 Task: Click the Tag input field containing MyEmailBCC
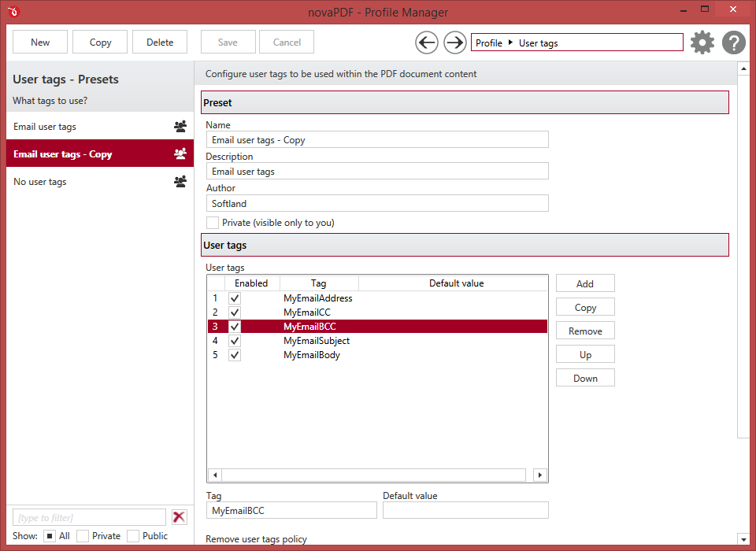[291, 511]
